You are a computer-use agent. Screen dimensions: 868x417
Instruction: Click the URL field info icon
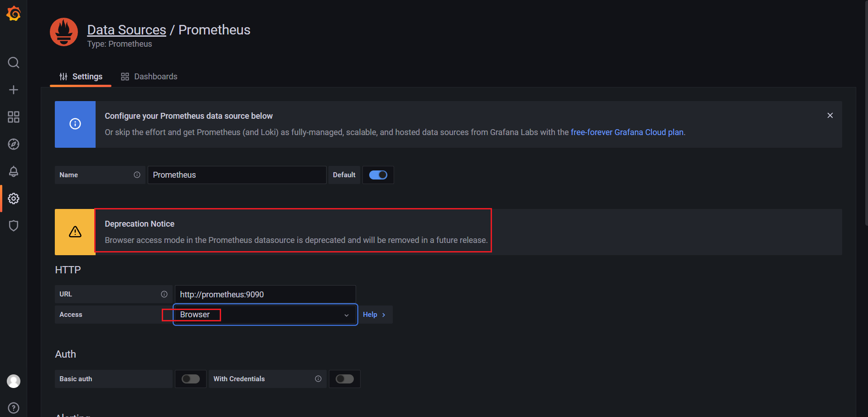pyautogui.click(x=164, y=294)
